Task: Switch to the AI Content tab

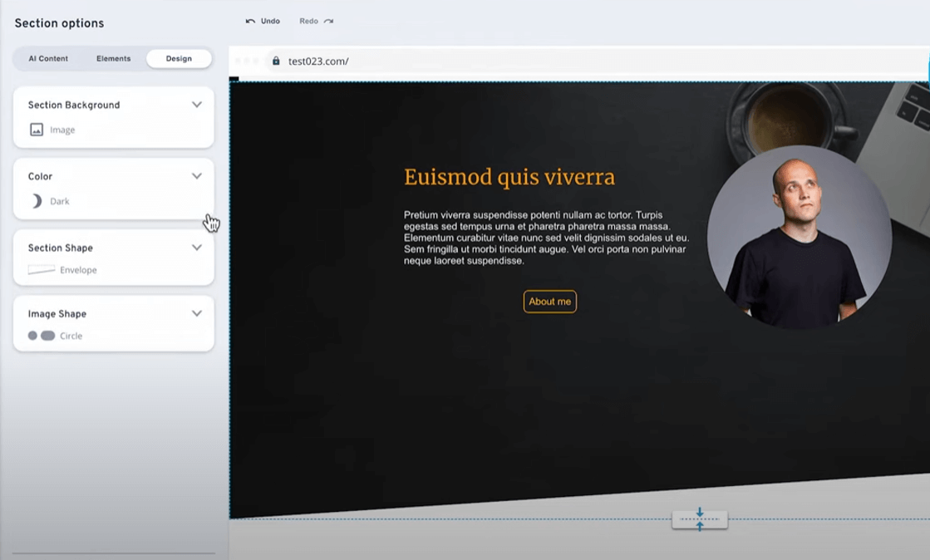Action: (x=48, y=59)
